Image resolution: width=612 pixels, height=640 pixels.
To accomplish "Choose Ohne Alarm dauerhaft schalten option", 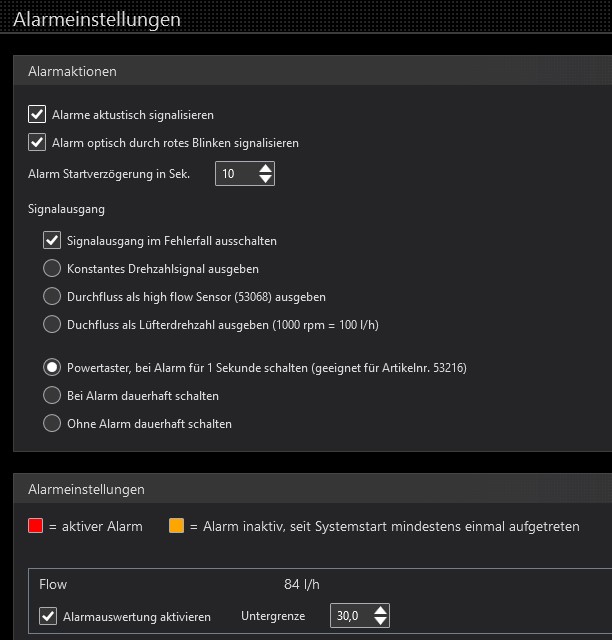I will (52, 423).
